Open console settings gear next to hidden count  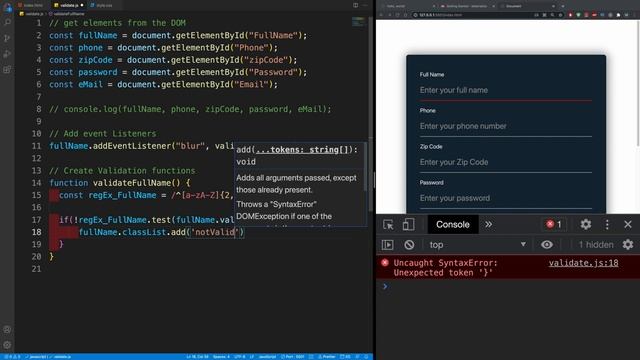[x=628, y=244]
